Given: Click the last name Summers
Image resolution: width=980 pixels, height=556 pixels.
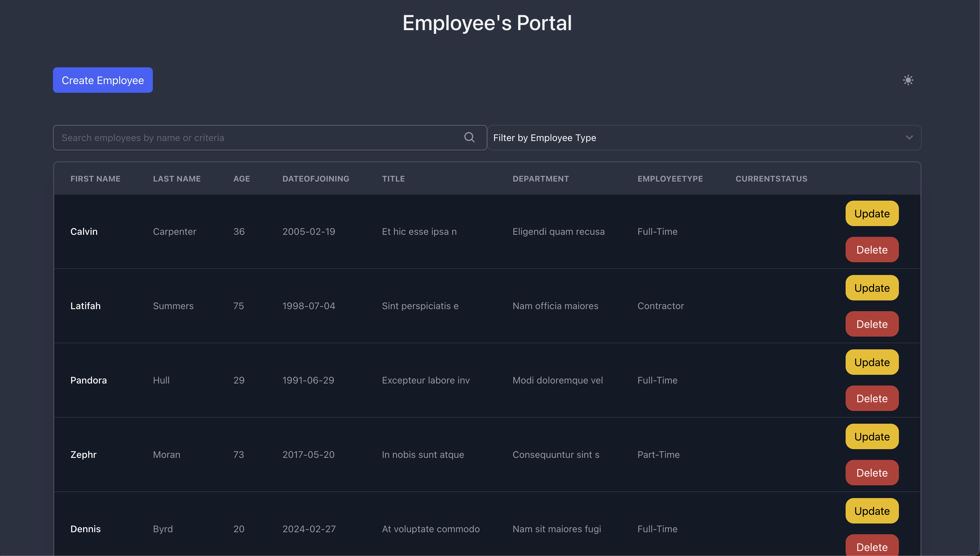Looking at the screenshot, I should click(x=173, y=306).
